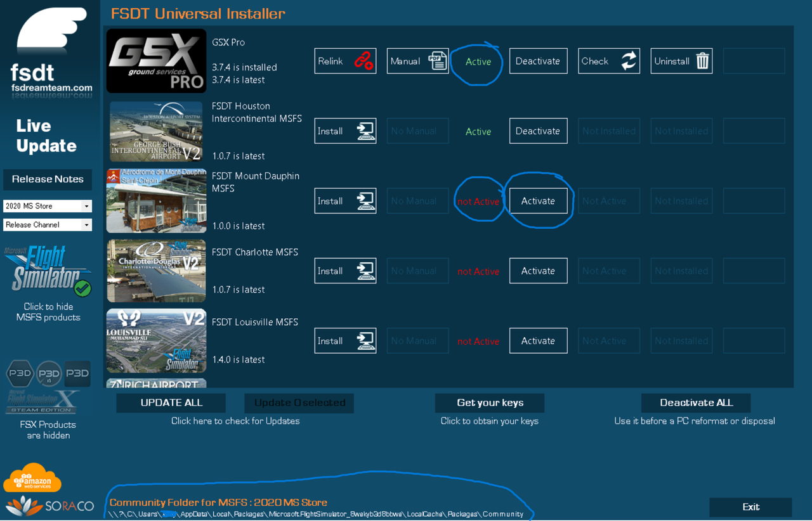Click Deactivate for GSX Pro
The width and height of the screenshot is (812, 521).
tap(538, 61)
